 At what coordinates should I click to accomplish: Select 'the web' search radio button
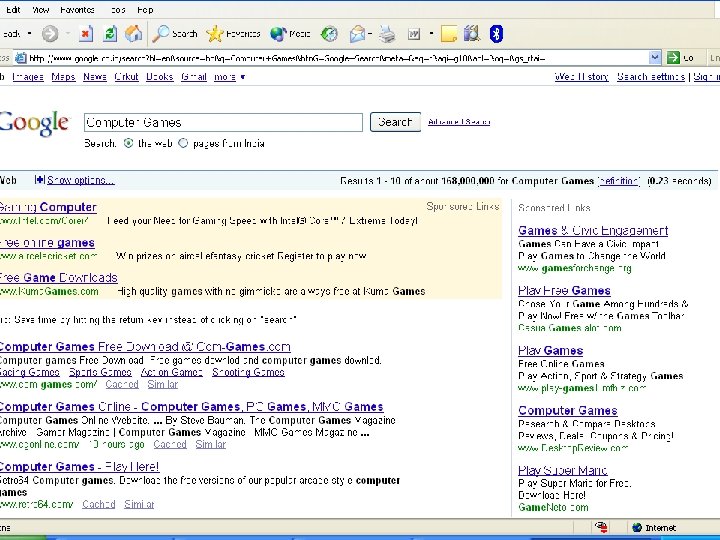point(129,143)
